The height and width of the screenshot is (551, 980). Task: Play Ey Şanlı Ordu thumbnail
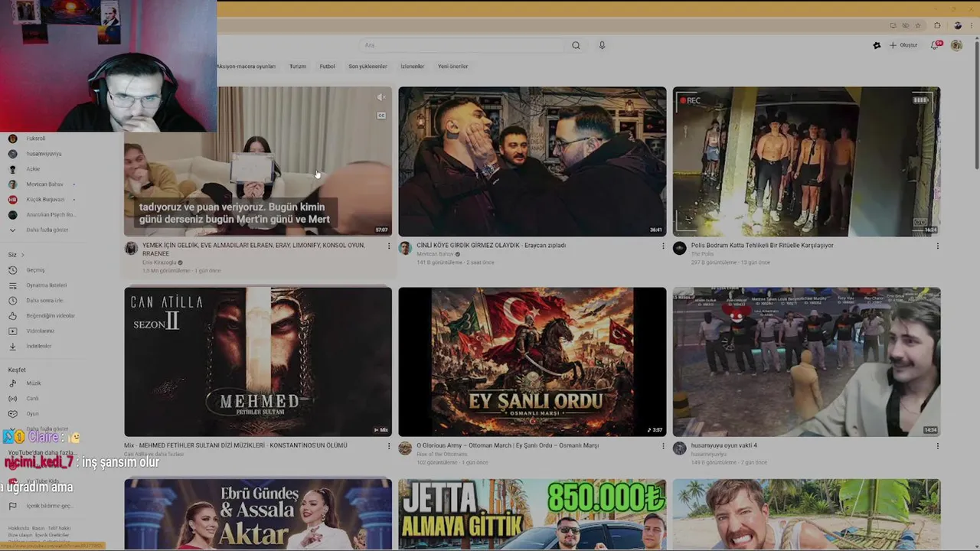(x=532, y=362)
